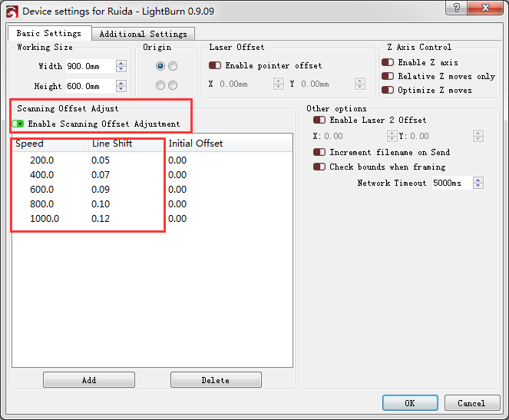Image resolution: width=509 pixels, height=420 pixels.
Task: Click the help question mark button
Action: click(457, 8)
